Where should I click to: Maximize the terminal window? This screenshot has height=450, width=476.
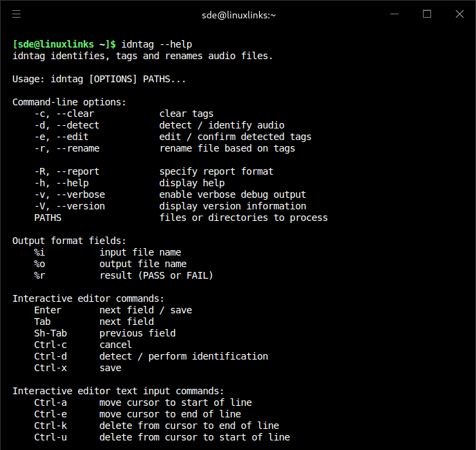point(427,14)
